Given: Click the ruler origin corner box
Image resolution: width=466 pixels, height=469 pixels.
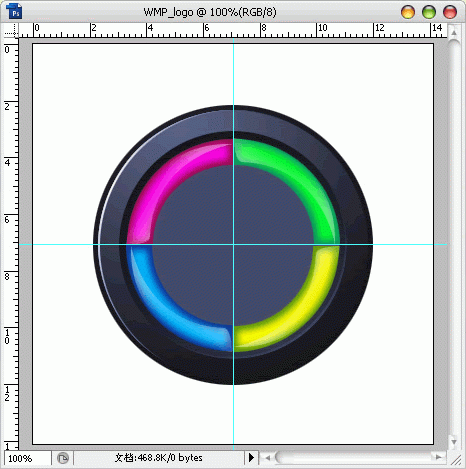Looking at the screenshot, I should pos(11,30).
